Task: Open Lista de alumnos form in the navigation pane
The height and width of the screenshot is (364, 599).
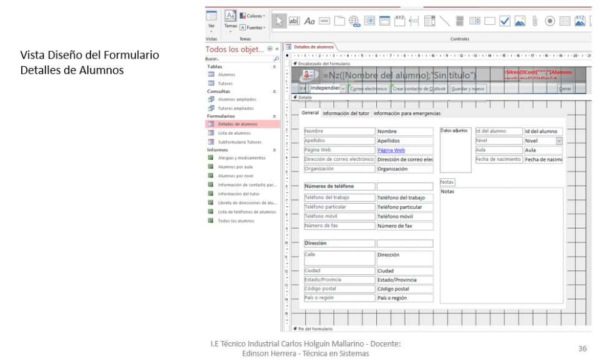Action: (234, 133)
